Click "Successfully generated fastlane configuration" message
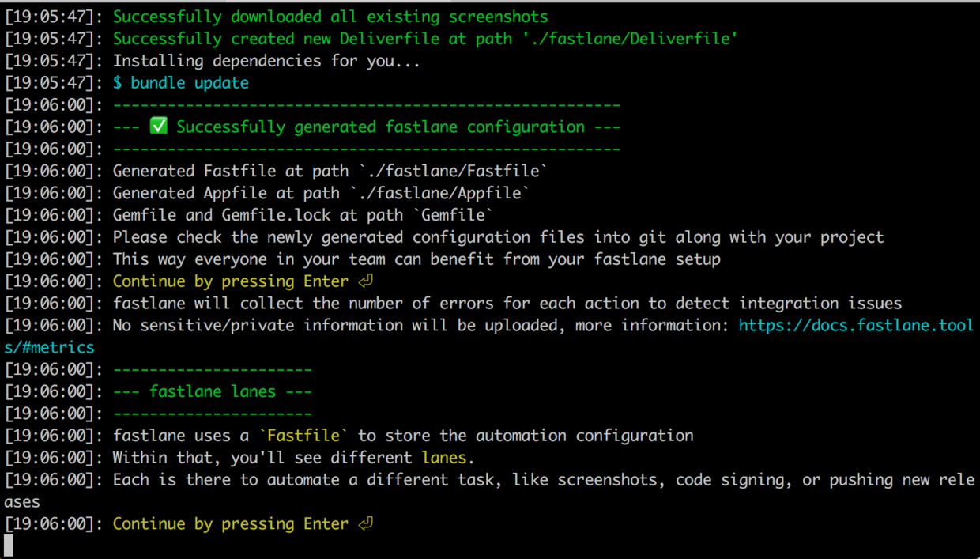This screenshot has width=980, height=559. [x=380, y=127]
